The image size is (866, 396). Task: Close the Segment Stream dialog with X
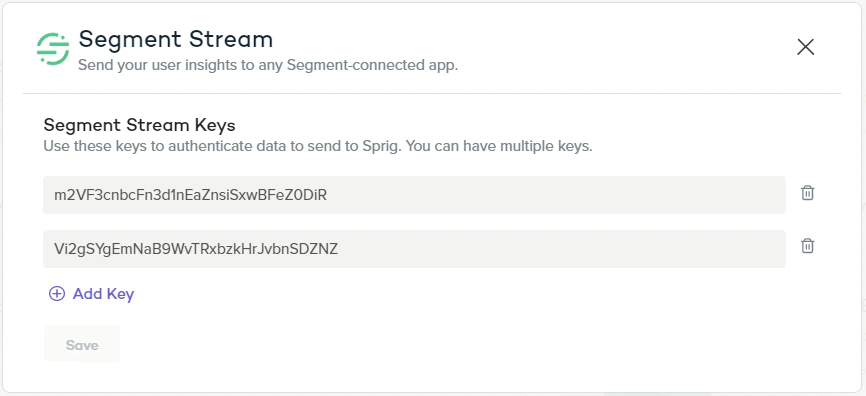(805, 47)
